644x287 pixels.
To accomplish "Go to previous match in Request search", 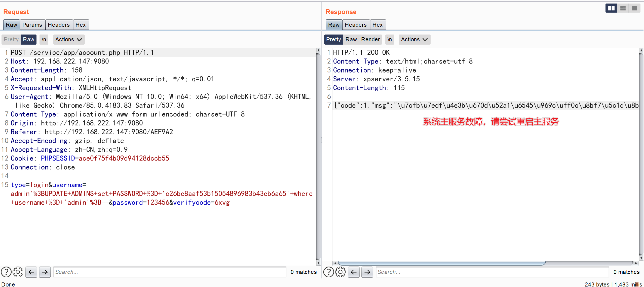I will [x=31, y=272].
